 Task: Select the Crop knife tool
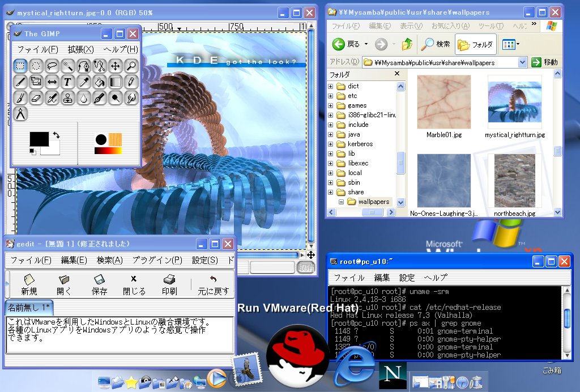tap(20, 82)
